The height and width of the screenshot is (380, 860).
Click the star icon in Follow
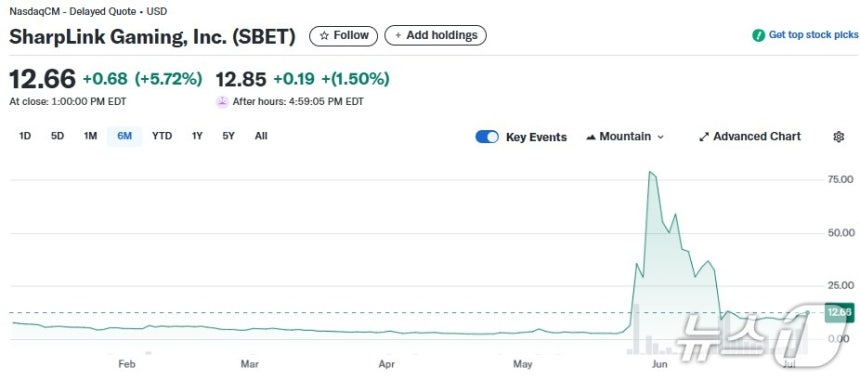324,36
